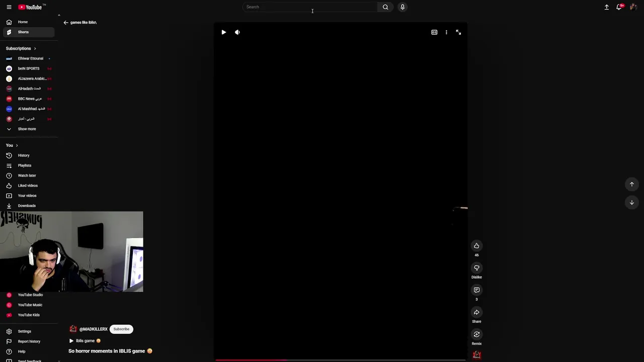The height and width of the screenshot is (362, 644).
Task: Open the hamburger guide menu
Action: click(x=9, y=7)
